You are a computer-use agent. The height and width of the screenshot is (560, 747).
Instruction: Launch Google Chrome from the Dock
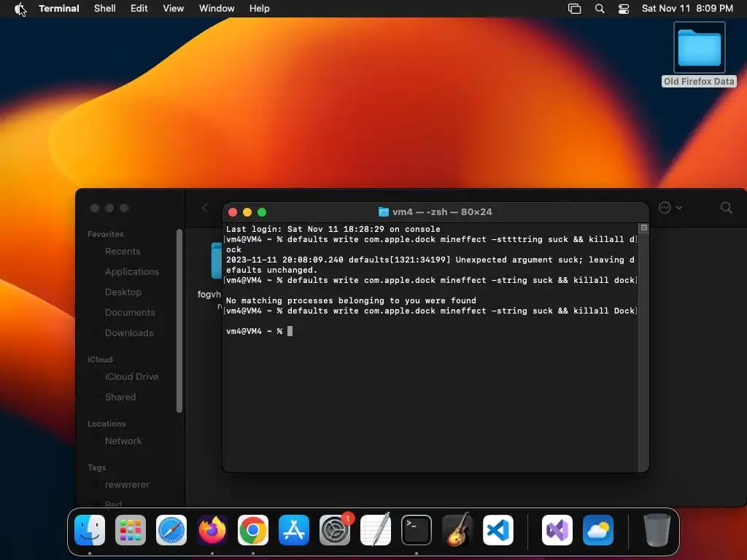pyautogui.click(x=253, y=530)
